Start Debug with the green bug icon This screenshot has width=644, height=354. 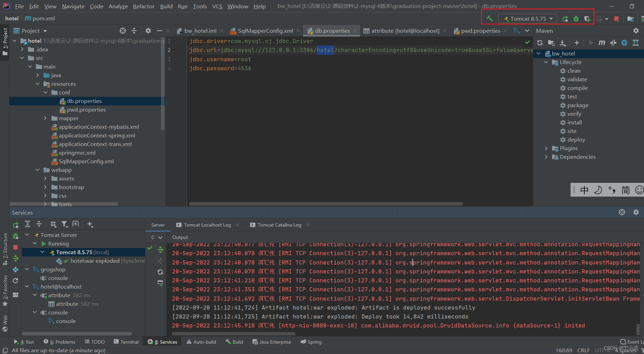coord(576,19)
